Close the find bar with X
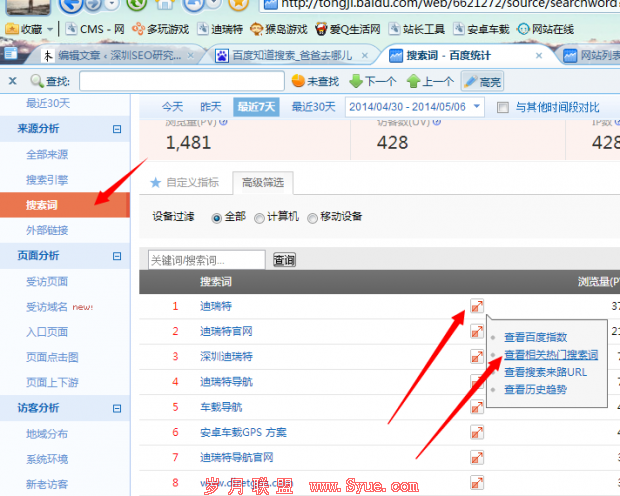 point(13,81)
